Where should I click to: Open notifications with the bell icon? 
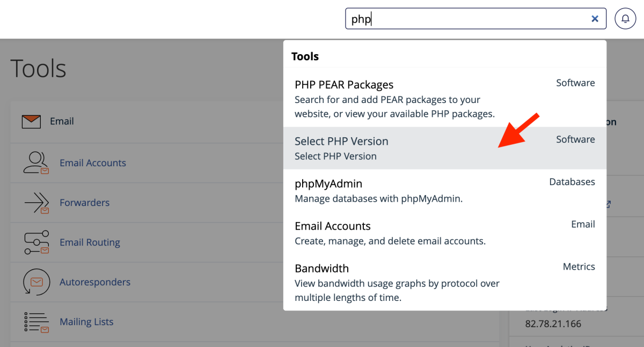point(625,18)
